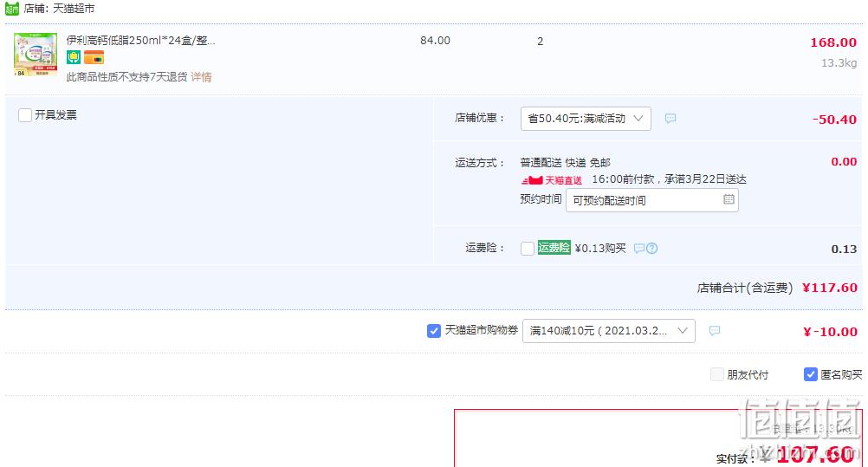Click the 13.3kg weight text

(839, 63)
